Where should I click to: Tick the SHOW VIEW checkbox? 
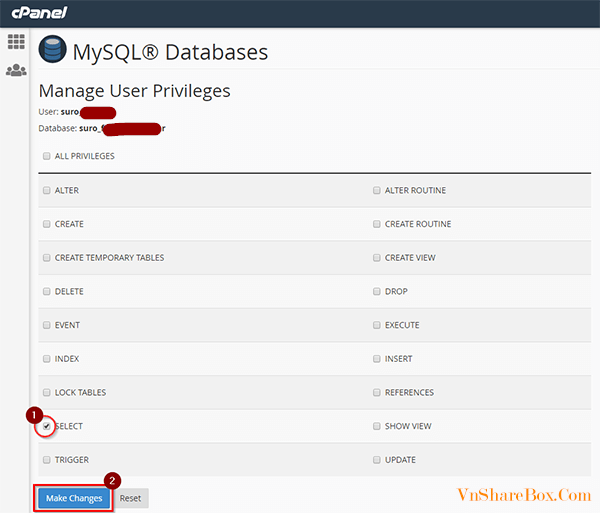pos(377,426)
